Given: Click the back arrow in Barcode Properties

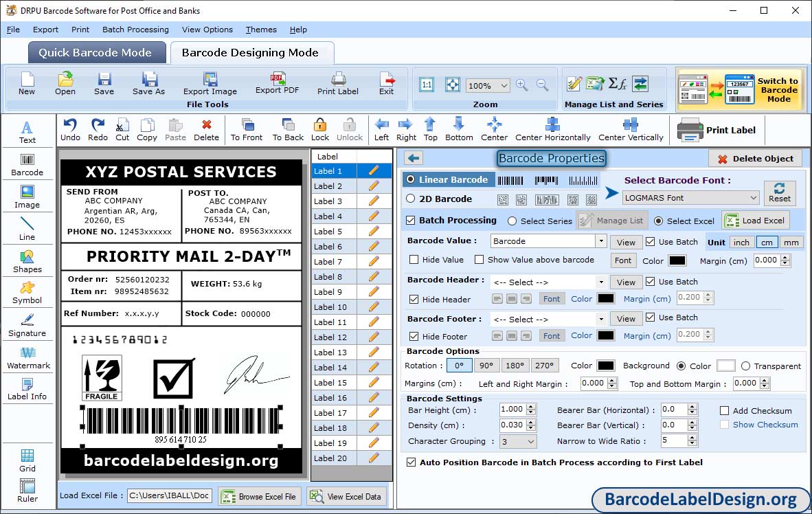Looking at the screenshot, I should 414,158.
